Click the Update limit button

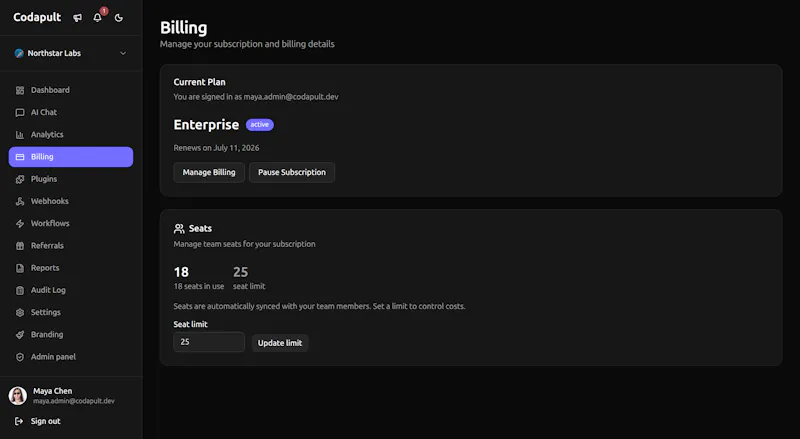pos(280,343)
